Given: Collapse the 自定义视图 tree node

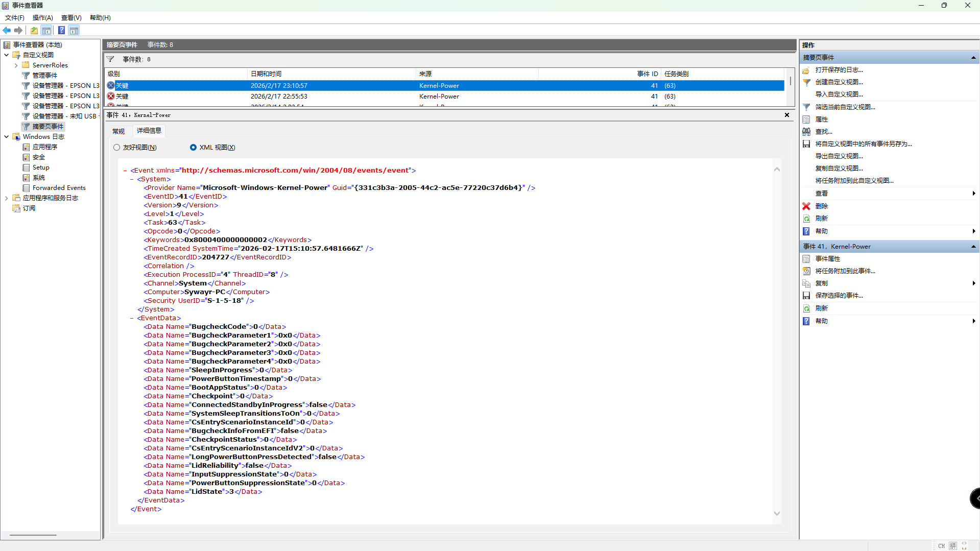Looking at the screenshot, I should point(6,55).
